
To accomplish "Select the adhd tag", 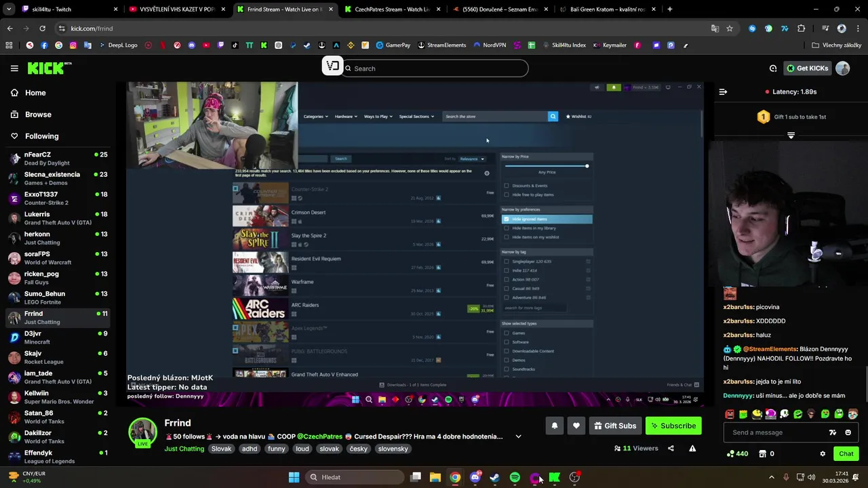I will point(250,449).
